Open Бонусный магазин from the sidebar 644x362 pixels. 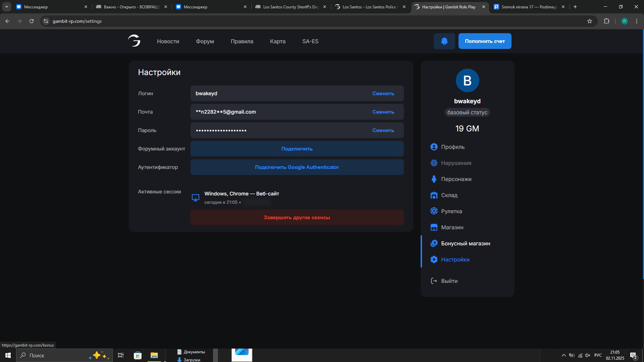tap(465, 243)
